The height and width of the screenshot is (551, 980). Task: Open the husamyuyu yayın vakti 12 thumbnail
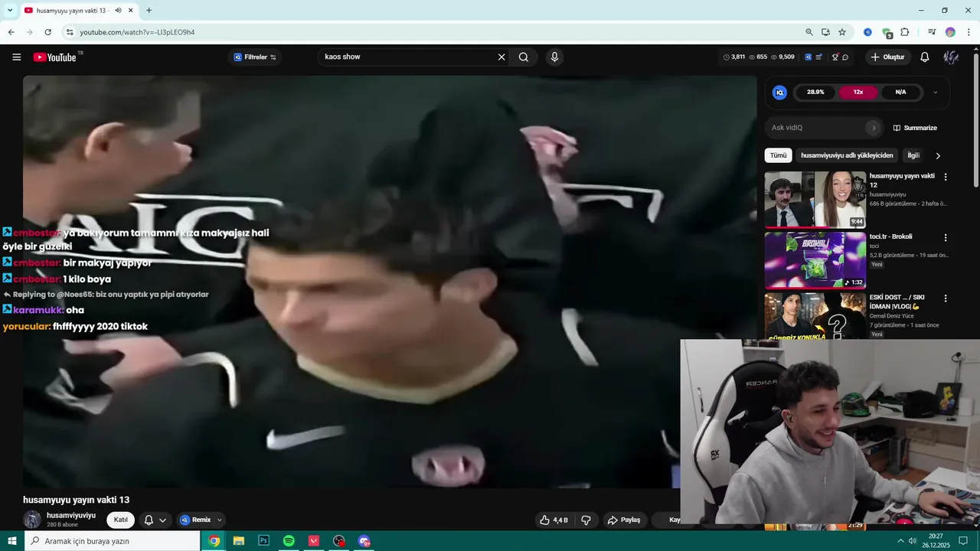click(x=815, y=199)
